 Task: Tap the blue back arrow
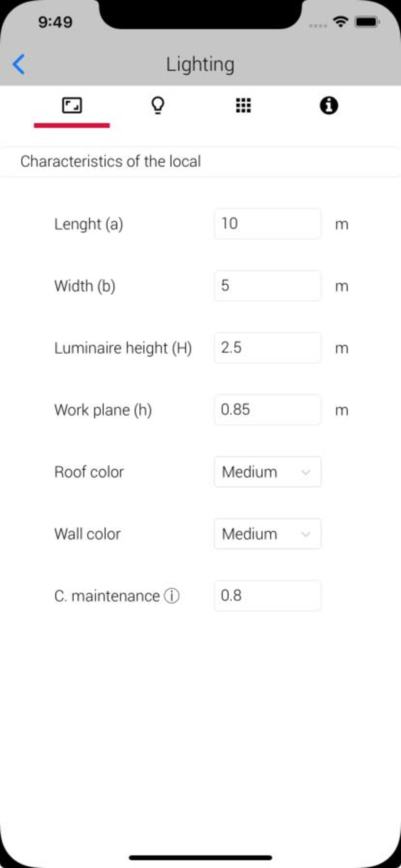[x=19, y=64]
